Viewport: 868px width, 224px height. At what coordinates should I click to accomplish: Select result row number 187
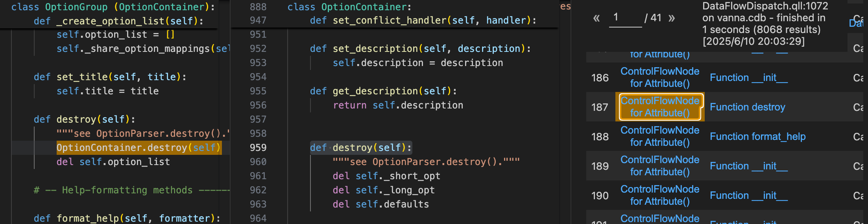(x=600, y=107)
